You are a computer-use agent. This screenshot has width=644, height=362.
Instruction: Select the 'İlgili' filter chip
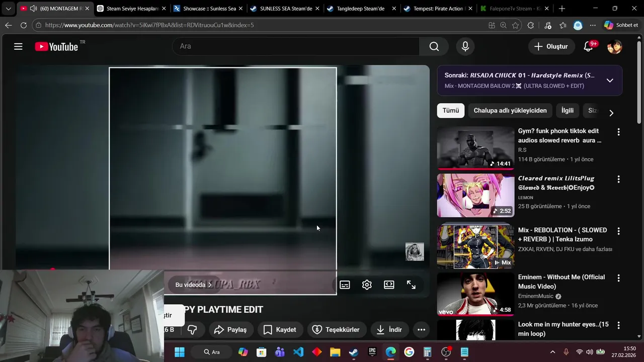(x=568, y=111)
